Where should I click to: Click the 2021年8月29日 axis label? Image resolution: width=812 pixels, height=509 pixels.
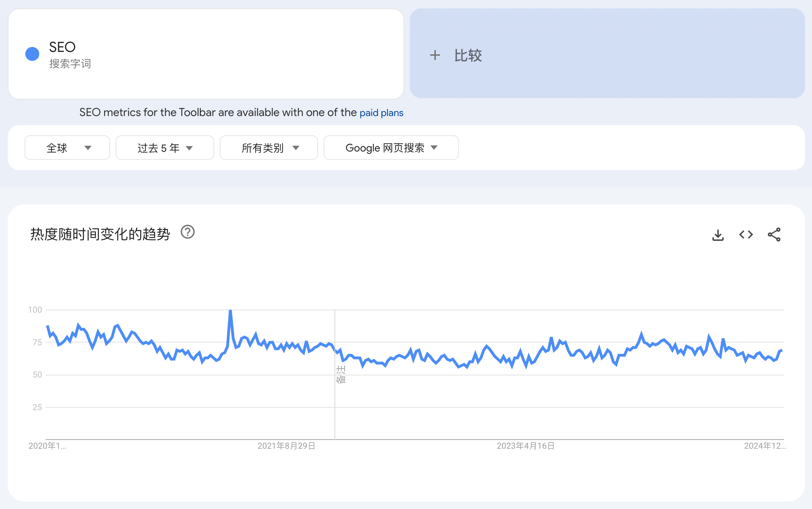pyautogui.click(x=286, y=446)
